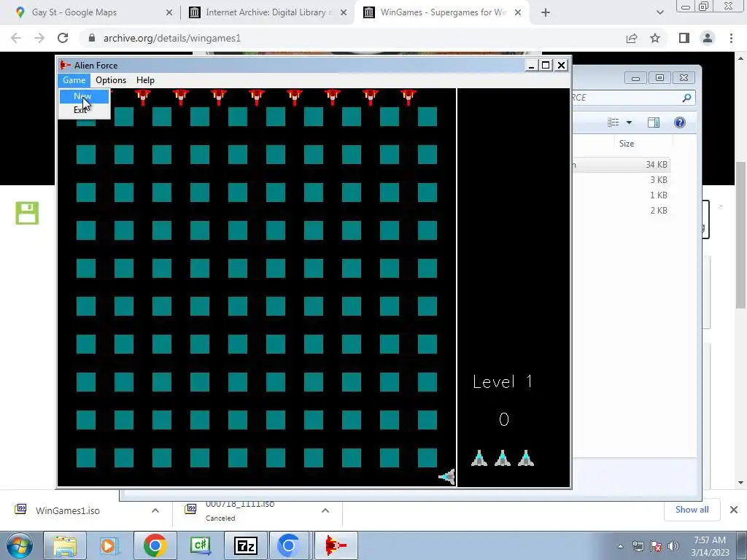Click the browser forward arrow
Image resolution: width=747 pixels, height=560 pixels.
pyautogui.click(x=39, y=38)
